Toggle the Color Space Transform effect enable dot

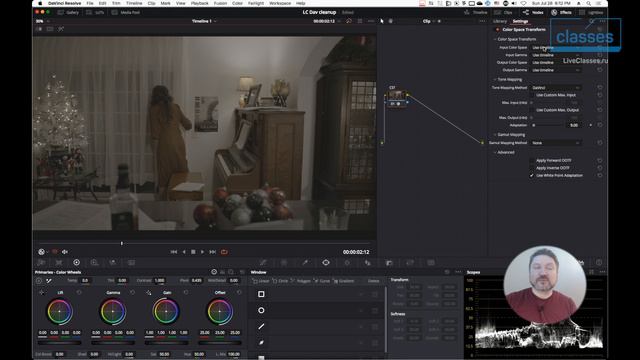coord(497,30)
